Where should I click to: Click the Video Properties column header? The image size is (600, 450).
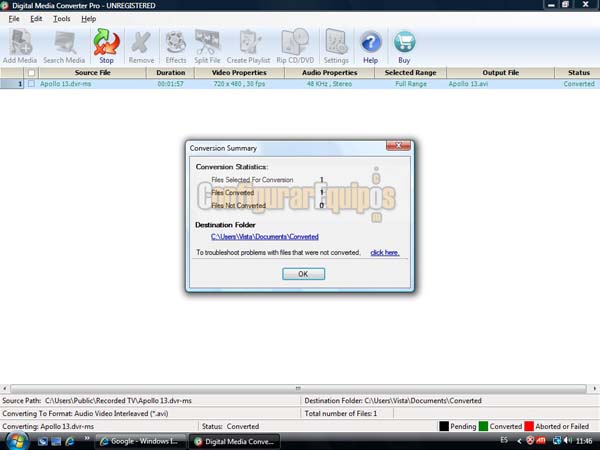pos(239,73)
